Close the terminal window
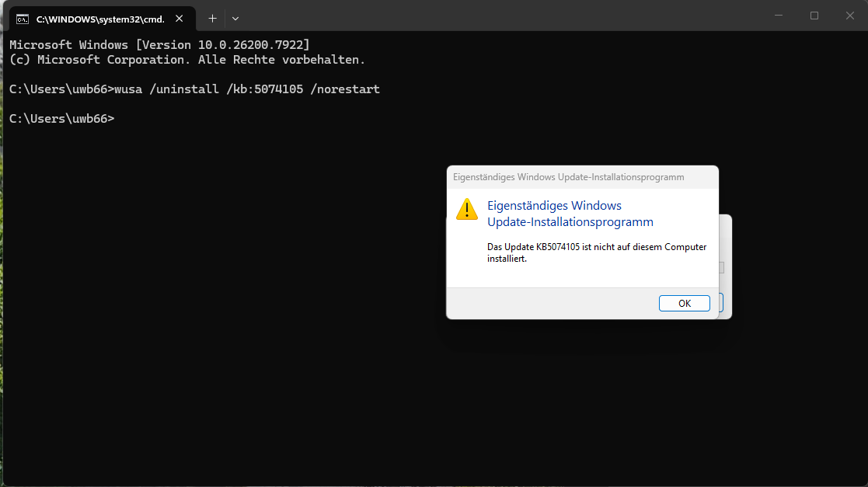Viewport: 868px width, 487px height. click(849, 16)
